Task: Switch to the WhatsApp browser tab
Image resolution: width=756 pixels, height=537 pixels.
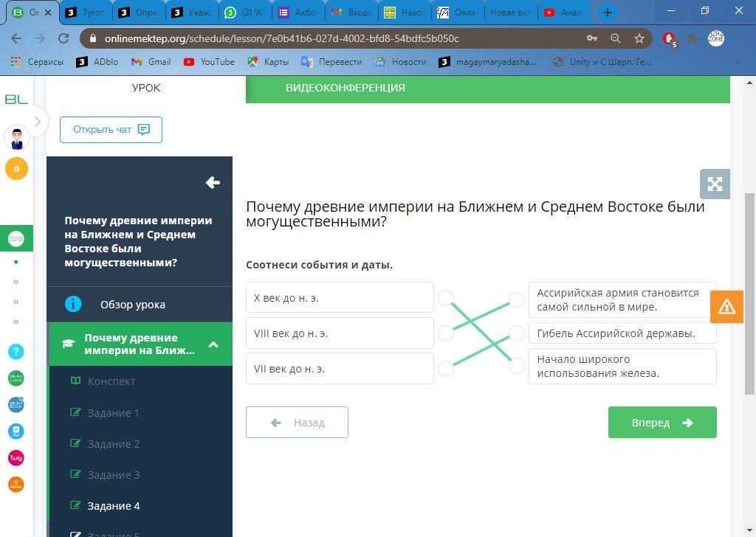Action: (245, 13)
